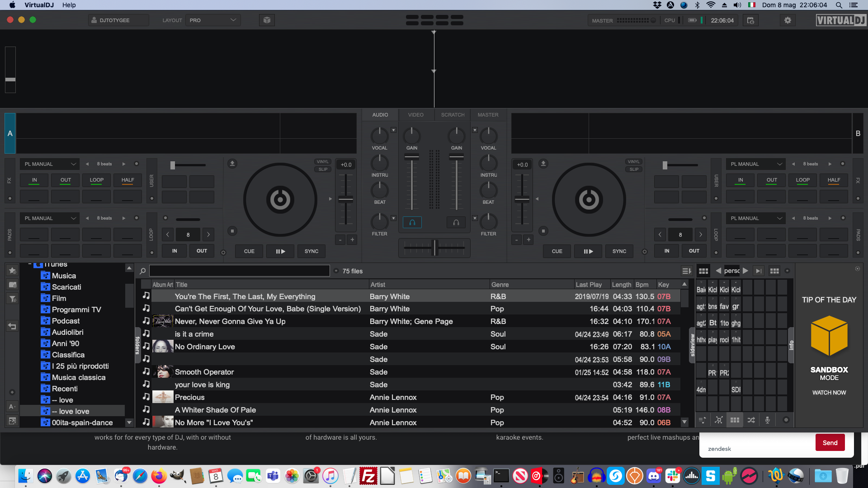The height and width of the screenshot is (488, 868).
Task: Skip to next sampler with end arrow
Action: [x=759, y=271]
